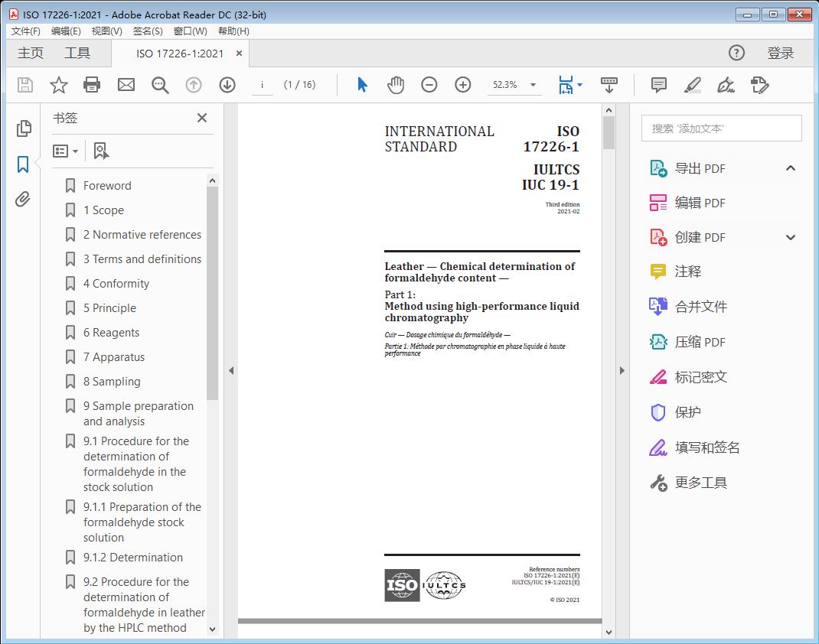Screen dimensions: 819x644
Task: Select the hand pan tool
Action: tap(395, 85)
